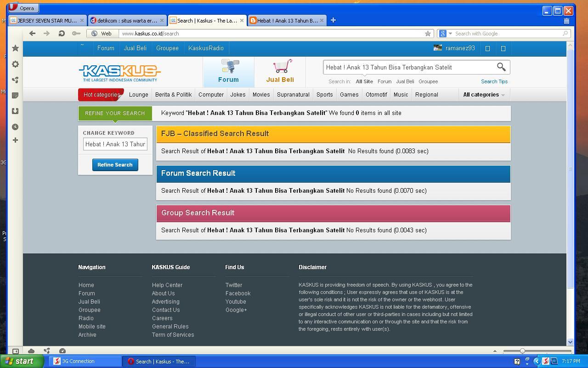Open the password manager key icon
The height and width of the screenshot is (368, 588).
click(76, 33)
